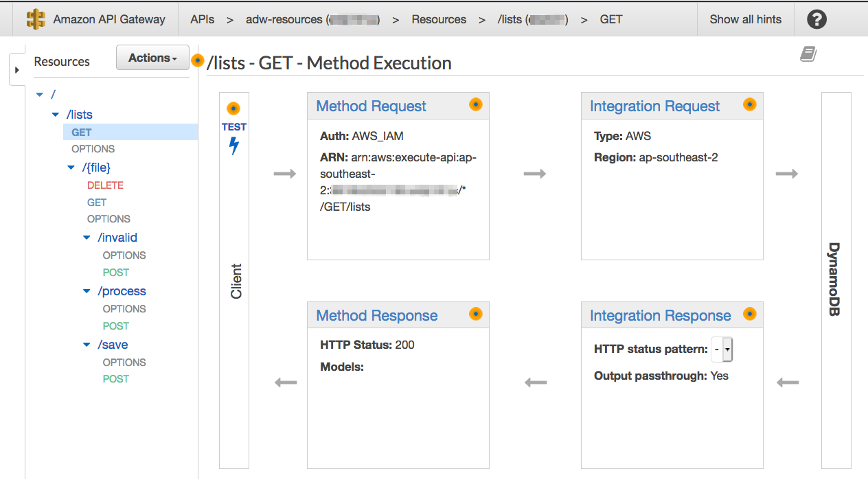Select the DELETE method under /{file}
Screen dimensions: 868x480
(x=105, y=185)
